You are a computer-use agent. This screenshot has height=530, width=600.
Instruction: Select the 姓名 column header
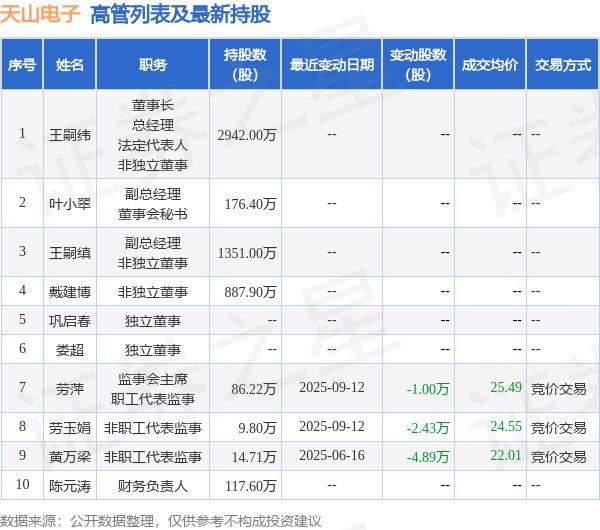click(70, 65)
